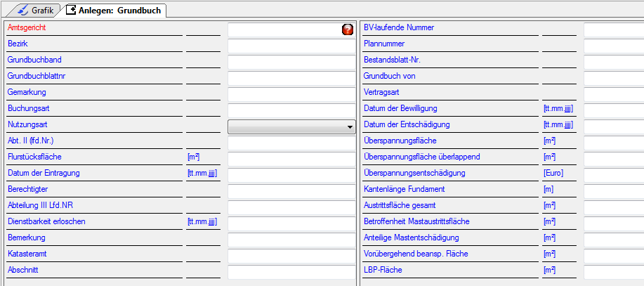Click the Berechtigter input field

[x=291, y=191]
